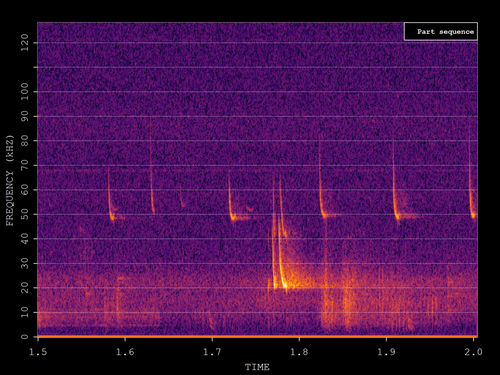Click the 0 kHz frequency label
The height and width of the screenshot is (375, 500).
(25, 337)
